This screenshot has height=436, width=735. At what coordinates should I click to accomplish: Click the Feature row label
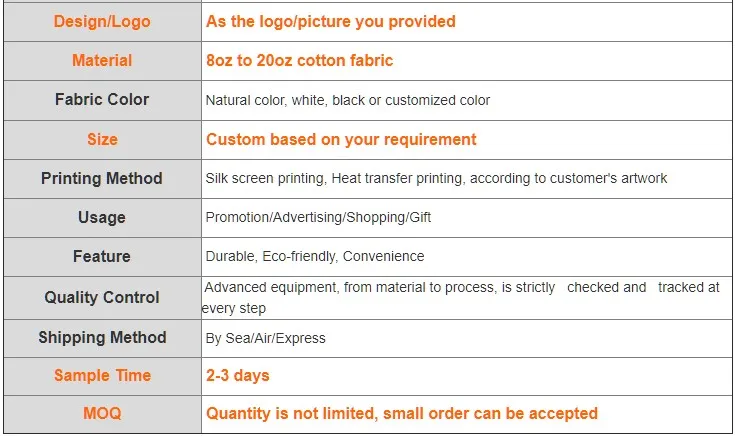tap(102, 256)
